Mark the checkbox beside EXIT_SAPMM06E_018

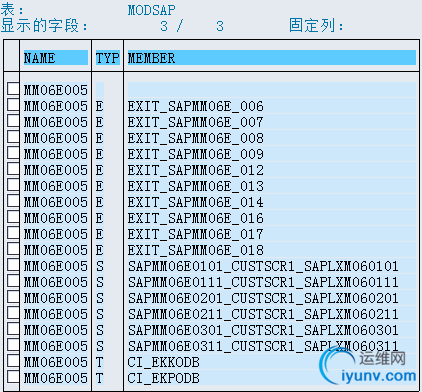coord(13,249)
